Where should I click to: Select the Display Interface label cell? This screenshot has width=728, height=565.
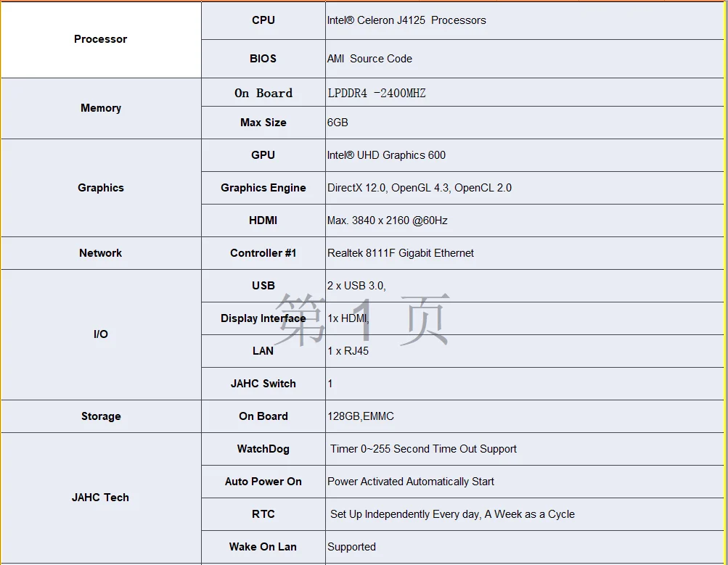pos(263,318)
